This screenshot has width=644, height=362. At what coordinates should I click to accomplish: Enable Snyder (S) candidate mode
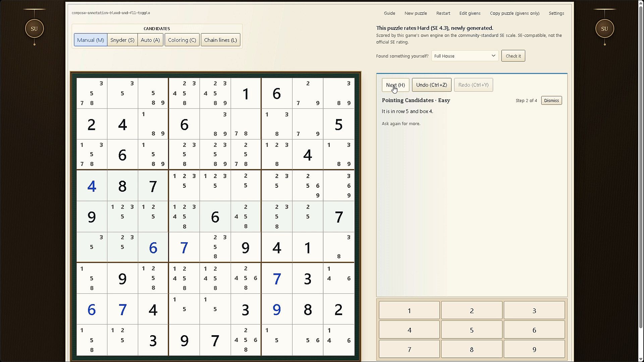(122, 40)
